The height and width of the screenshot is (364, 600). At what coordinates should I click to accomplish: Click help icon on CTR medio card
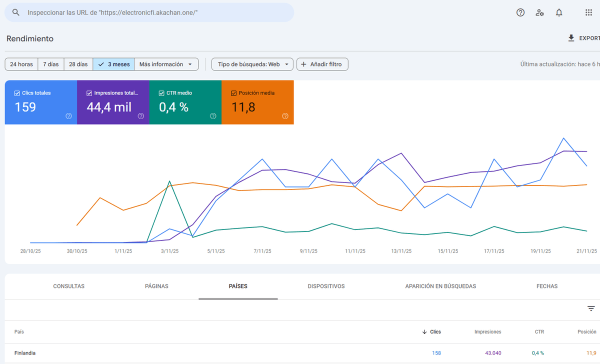point(213,116)
